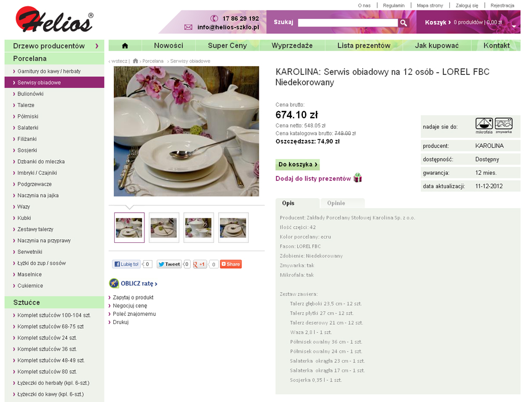Add product with Do koszyka button
Viewport: 532px width, 402px height.
point(298,165)
